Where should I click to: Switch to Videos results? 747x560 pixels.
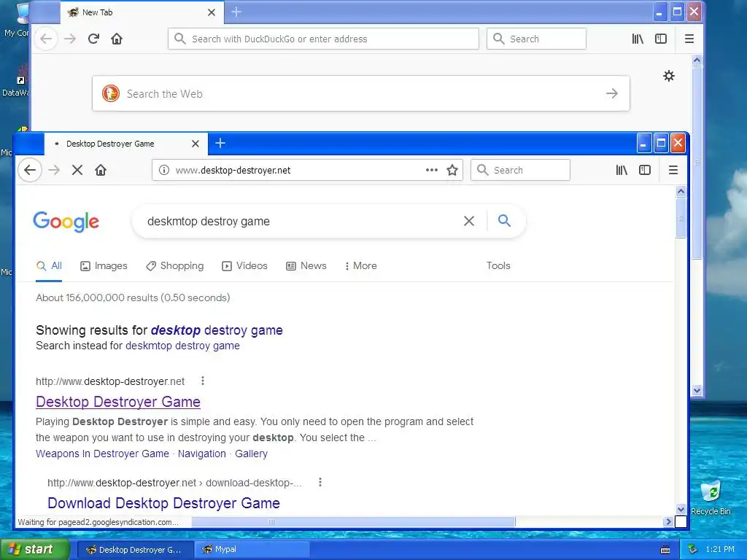click(x=244, y=265)
